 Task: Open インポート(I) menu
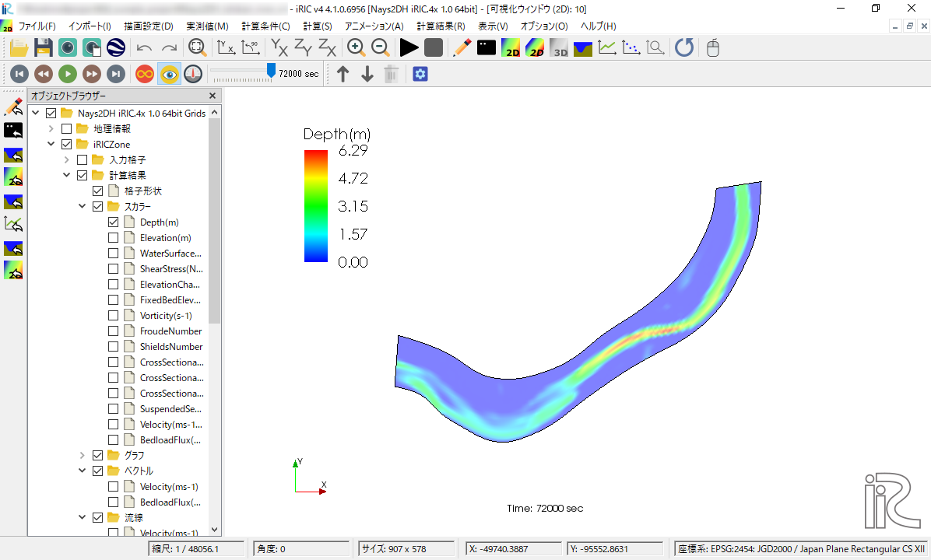click(90, 26)
